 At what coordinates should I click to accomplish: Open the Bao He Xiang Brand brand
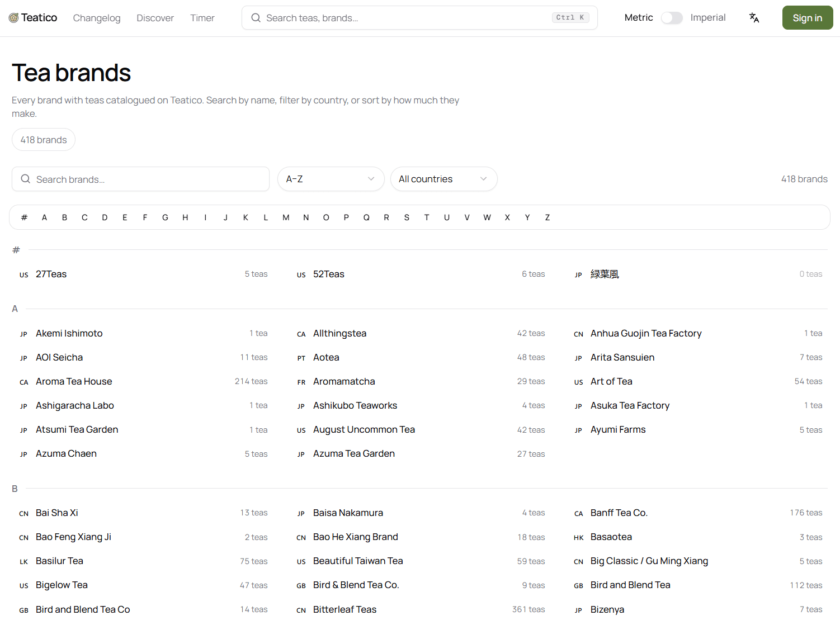tap(421, 537)
